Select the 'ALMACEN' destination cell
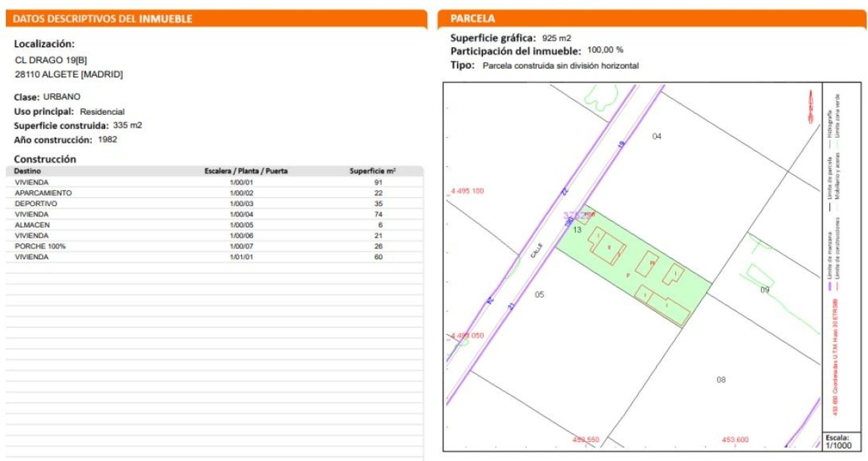 click(32, 224)
